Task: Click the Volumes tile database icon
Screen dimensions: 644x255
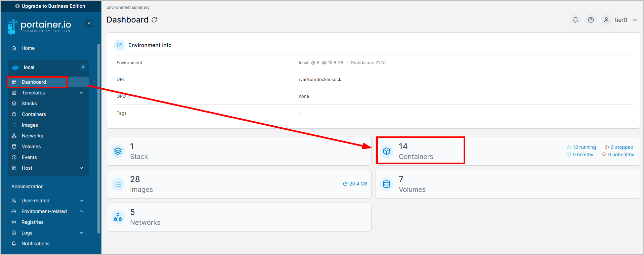Action: coord(387,184)
